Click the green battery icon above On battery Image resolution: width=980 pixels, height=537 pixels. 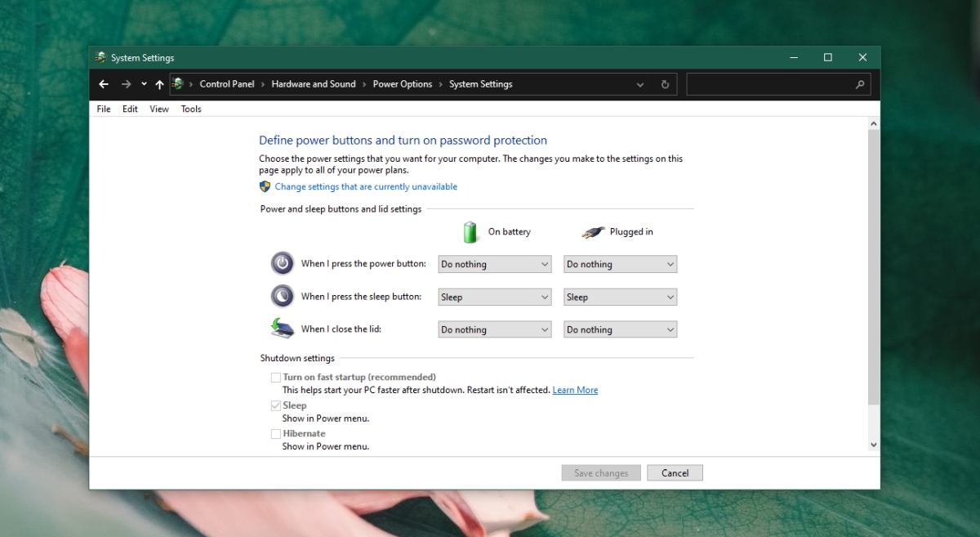[x=470, y=231]
